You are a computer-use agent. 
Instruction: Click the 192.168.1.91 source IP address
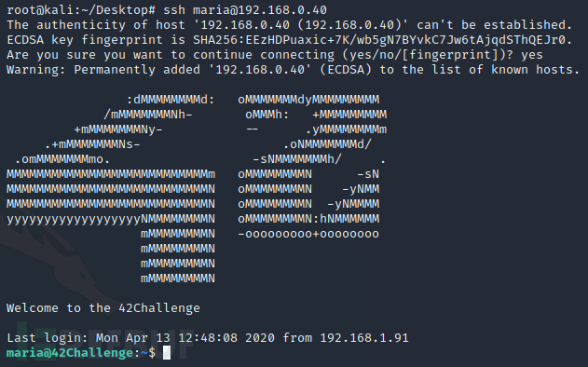point(364,338)
